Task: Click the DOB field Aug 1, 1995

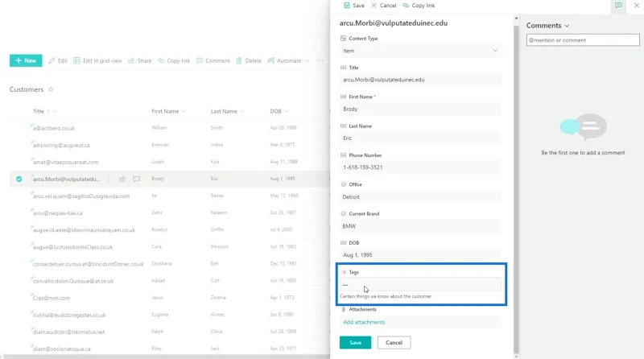Action: pos(420,255)
